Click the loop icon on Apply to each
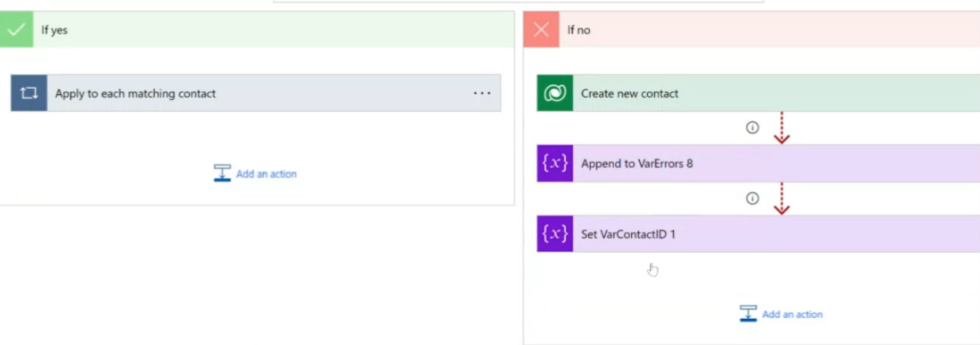The height and width of the screenshot is (345, 980). click(29, 93)
